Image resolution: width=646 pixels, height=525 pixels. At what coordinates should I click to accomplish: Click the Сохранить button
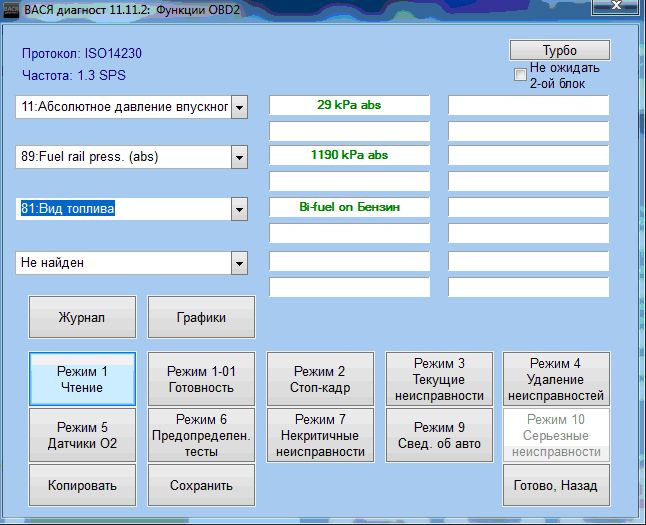pos(201,485)
